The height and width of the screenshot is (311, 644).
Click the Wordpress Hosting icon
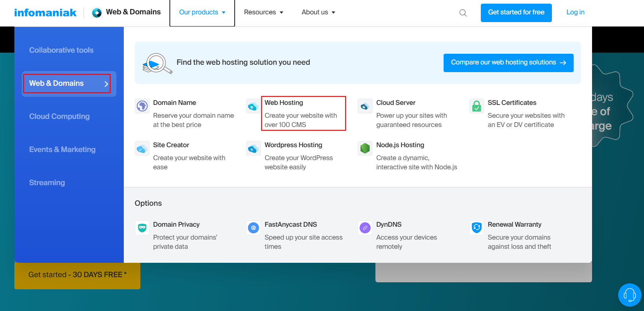(x=253, y=148)
